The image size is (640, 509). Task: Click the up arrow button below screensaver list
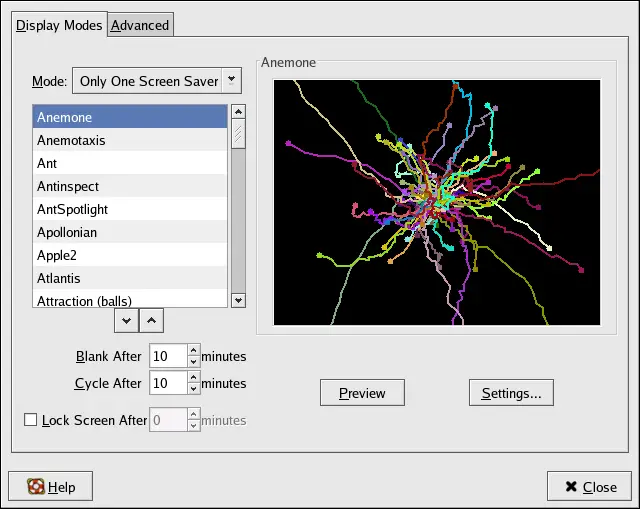(151, 320)
